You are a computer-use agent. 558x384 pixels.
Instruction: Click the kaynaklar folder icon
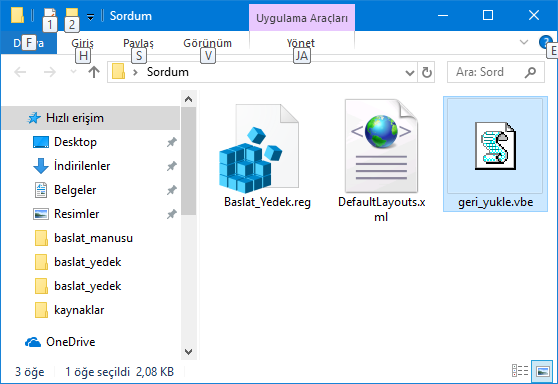(x=41, y=310)
